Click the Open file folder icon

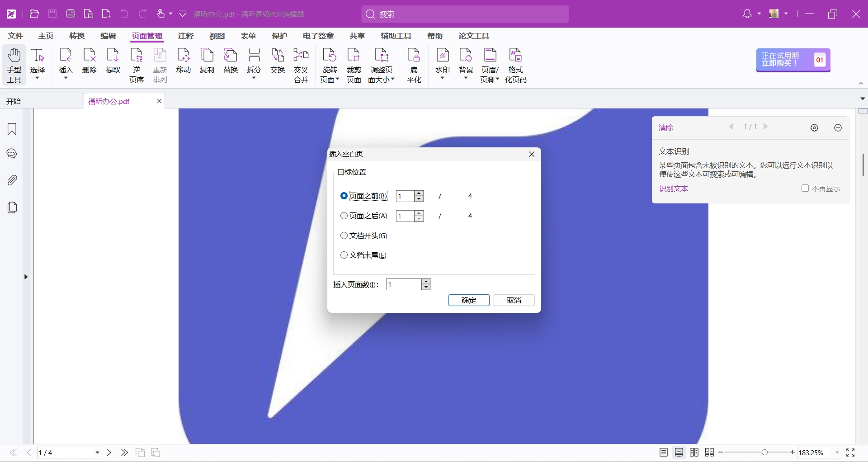[x=34, y=14]
